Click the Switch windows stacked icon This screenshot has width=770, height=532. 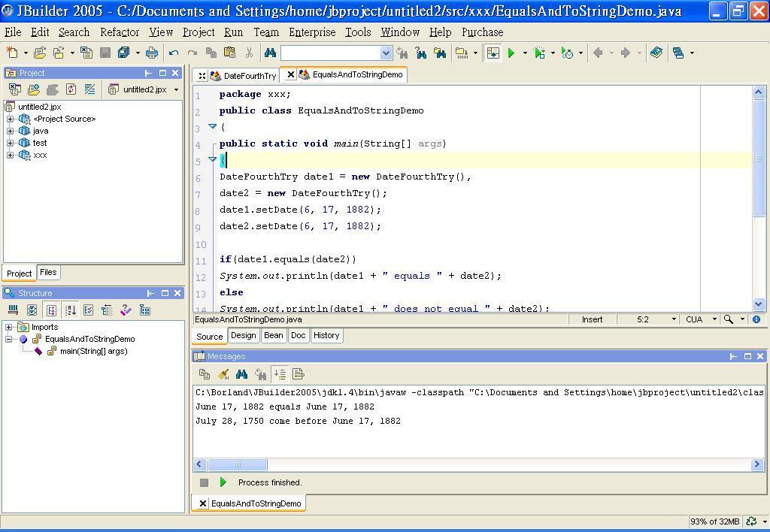tap(678, 53)
